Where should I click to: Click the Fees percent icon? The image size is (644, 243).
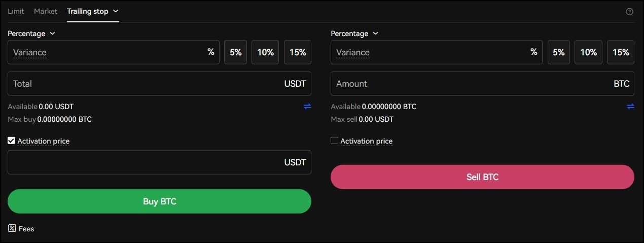click(x=12, y=228)
